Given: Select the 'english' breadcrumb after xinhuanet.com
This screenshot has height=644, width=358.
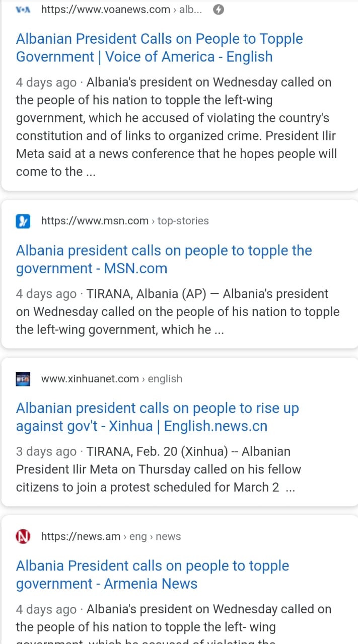Looking at the screenshot, I should tap(165, 379).
